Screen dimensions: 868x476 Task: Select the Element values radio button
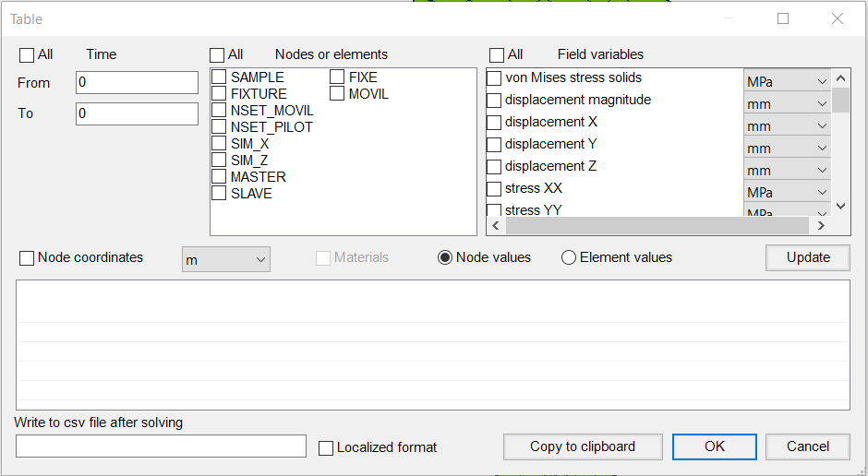[569, 257]
